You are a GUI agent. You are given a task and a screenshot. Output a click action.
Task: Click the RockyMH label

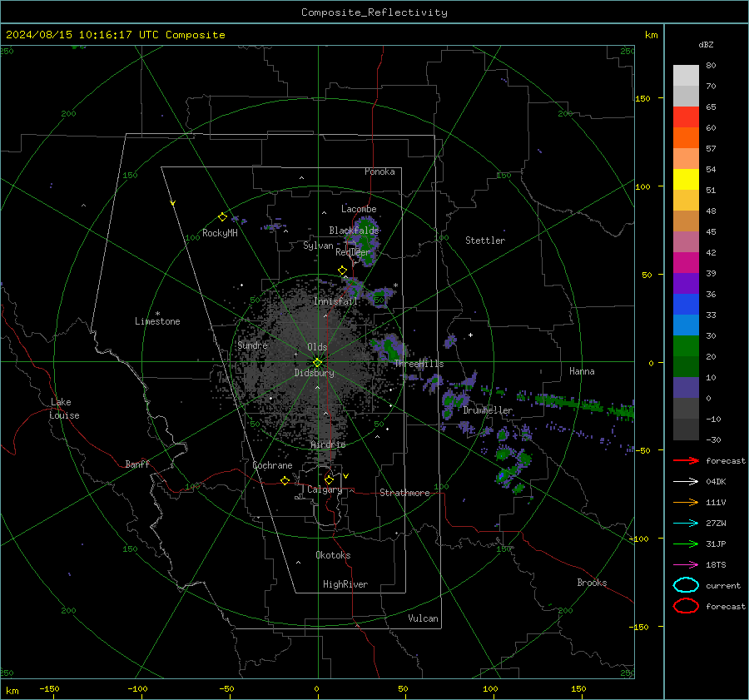(x=220, y=233)
